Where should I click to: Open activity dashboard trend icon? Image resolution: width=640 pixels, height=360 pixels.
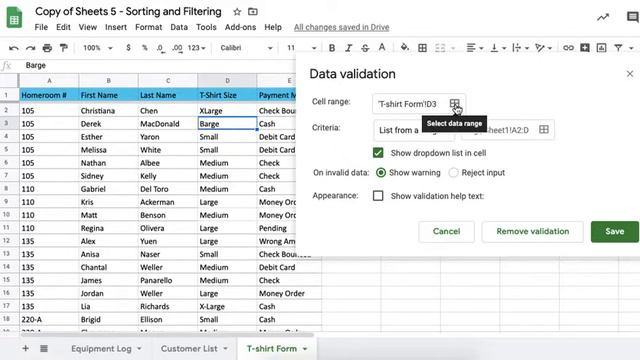click(603, 17)
